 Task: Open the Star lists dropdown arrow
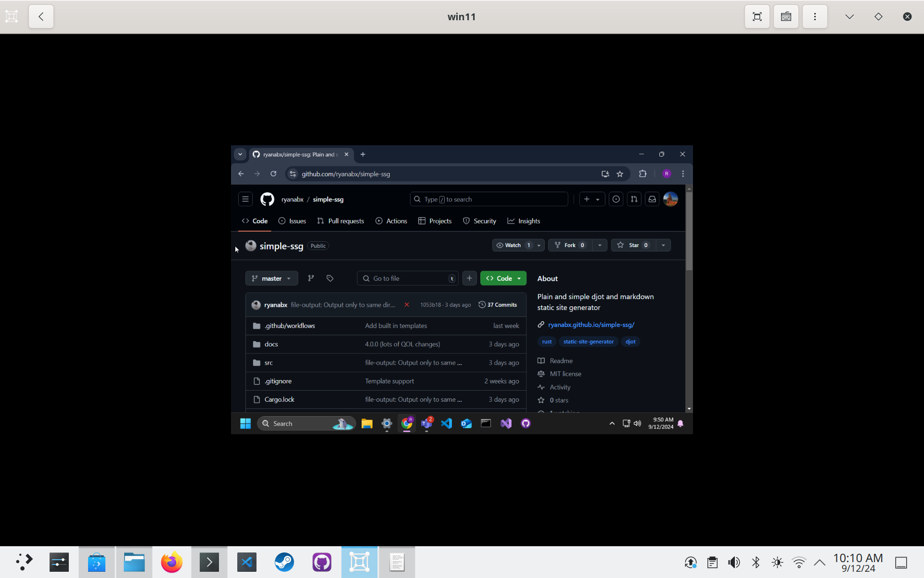coord(663,245)
